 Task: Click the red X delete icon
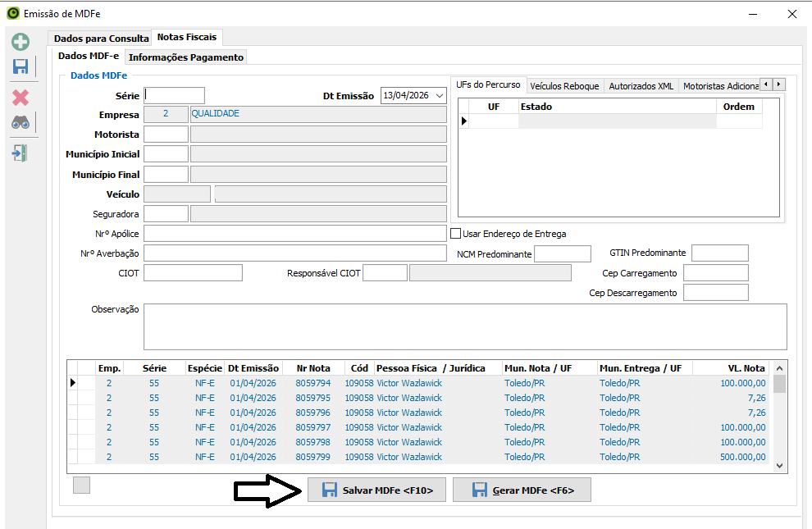pos(21,98)
